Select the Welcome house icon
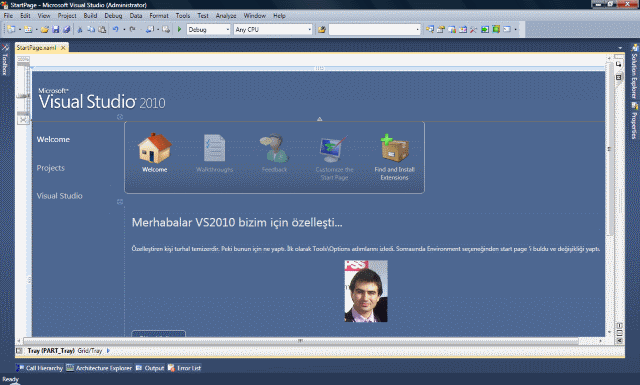Image resolution: width=640 pixels, height=385 pixels. 154,148
